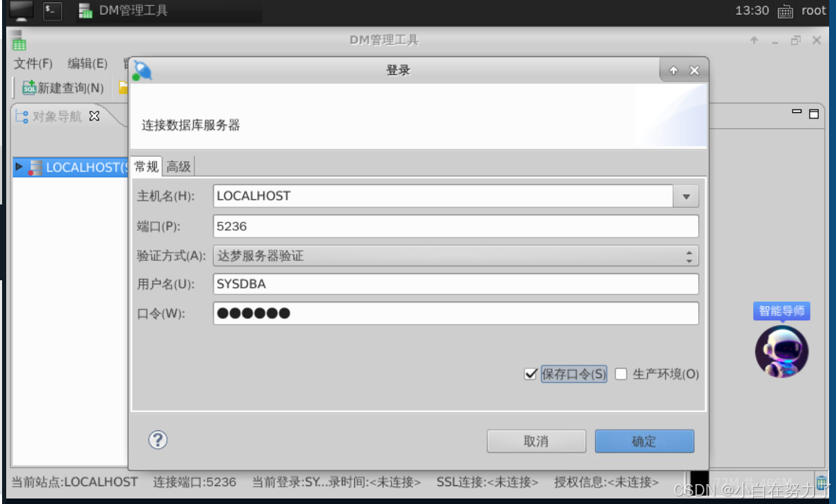Image resolution: width=836 pixels, height=504 pixels.
Task: Click status text 授权信息:<未连接>
Action: coord(606,482)
